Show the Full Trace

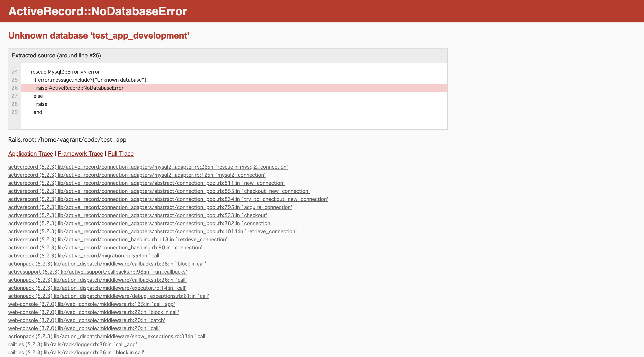[x=121, y=154]
